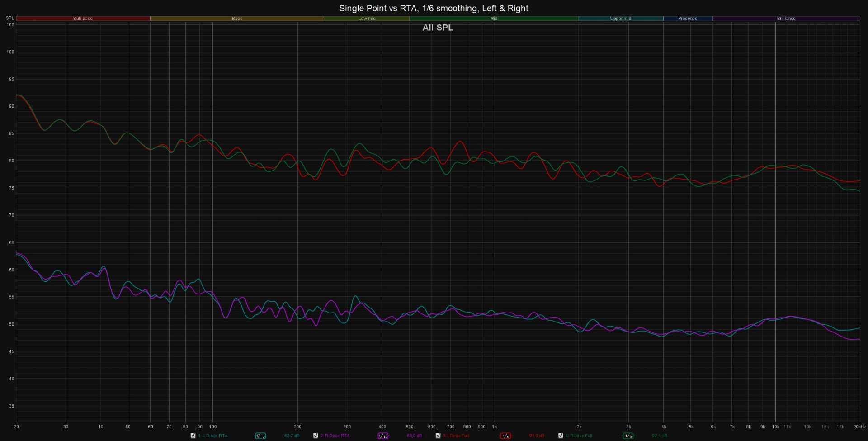The width and height of the screenshot is (868, 441).
Task: Click the 1k frequency axis label
Action: coord(494,427)
